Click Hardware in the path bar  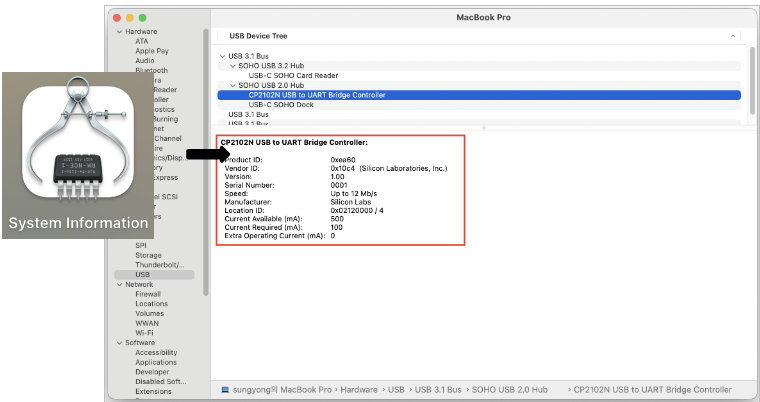point(359,389)
